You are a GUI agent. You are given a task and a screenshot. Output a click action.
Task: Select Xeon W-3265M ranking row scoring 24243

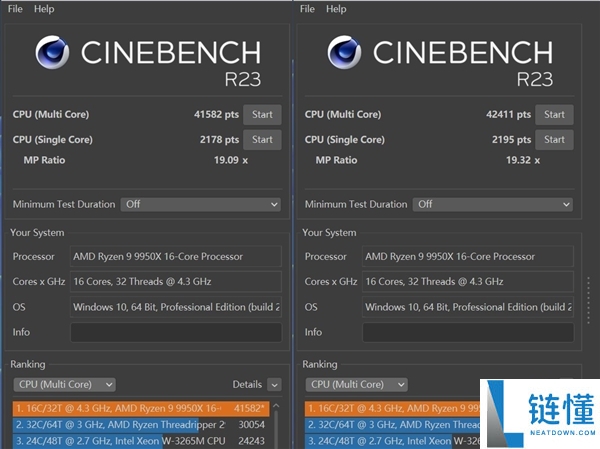tap(141, 441)
